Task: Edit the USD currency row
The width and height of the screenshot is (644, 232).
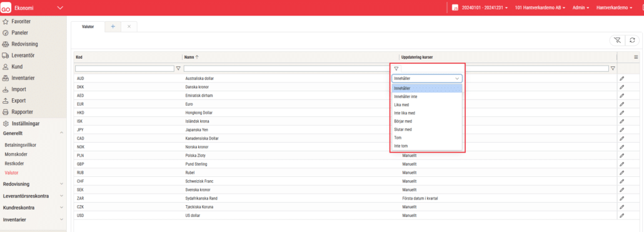Action: pos(621,215)
